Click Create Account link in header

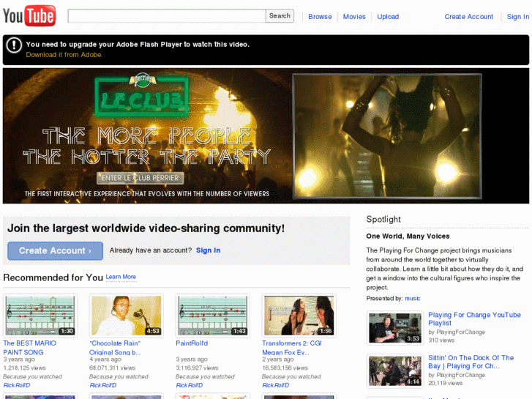pos(468,17)
